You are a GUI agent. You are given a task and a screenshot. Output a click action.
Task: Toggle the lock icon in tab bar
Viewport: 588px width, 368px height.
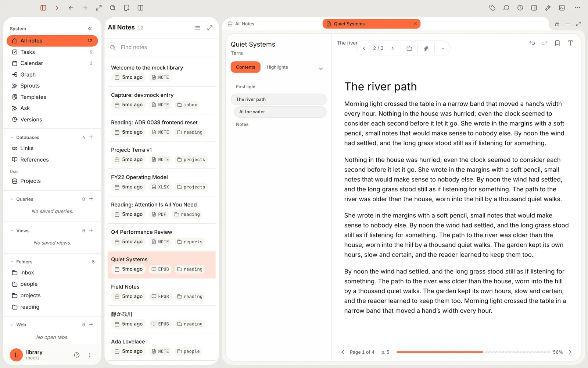557,24
